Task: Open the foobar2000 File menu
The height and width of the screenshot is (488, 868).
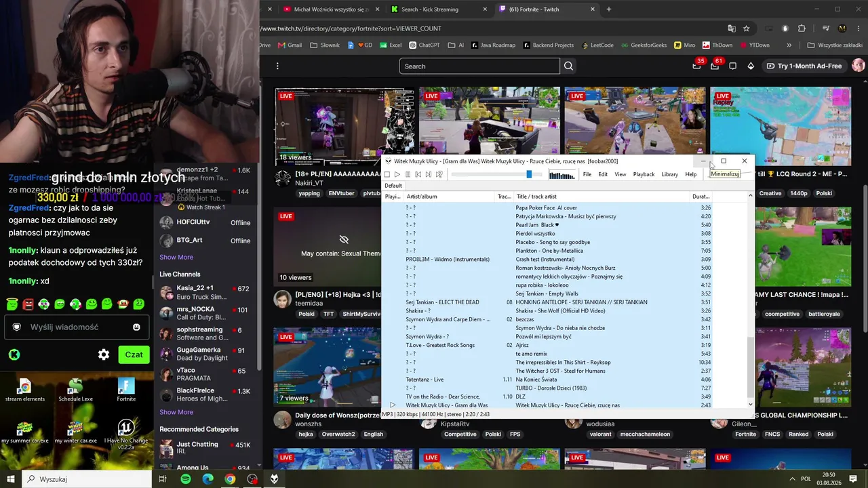Action: point(587,175)
